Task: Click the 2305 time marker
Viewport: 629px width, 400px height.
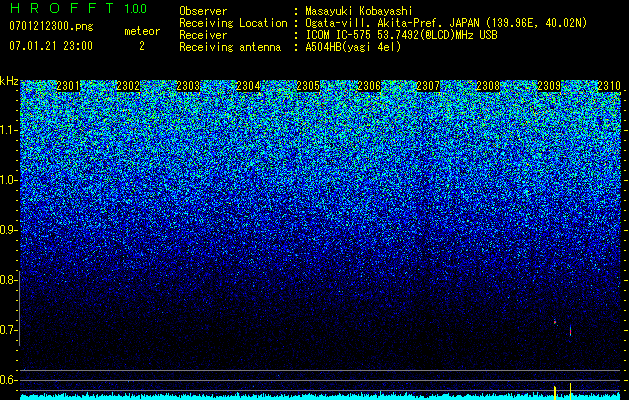Action: click(x=308, y=86)
